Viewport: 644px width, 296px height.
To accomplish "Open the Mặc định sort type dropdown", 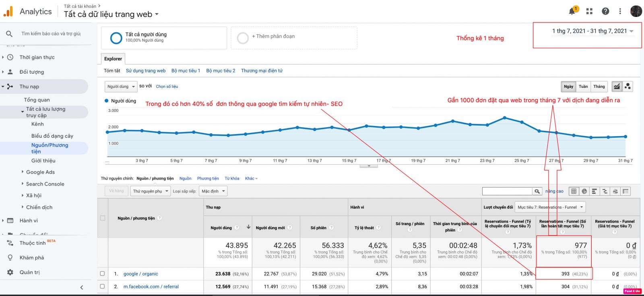I will [x=213, y=191].
